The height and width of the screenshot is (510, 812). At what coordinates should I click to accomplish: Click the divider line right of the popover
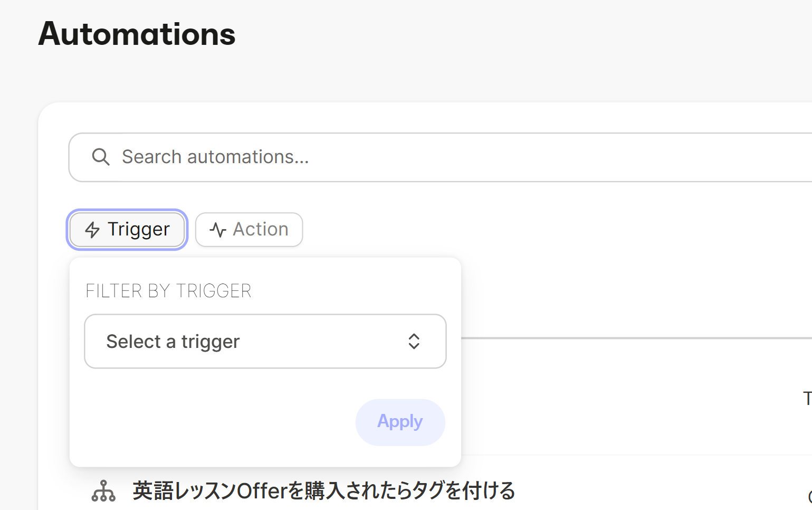[633, 338]
